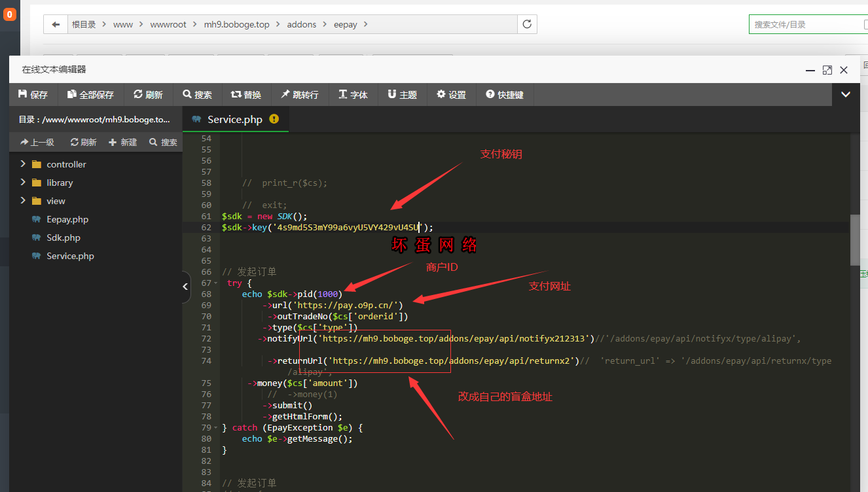Click the library folder icon
The image size is (868, 492).
(37, 183)
